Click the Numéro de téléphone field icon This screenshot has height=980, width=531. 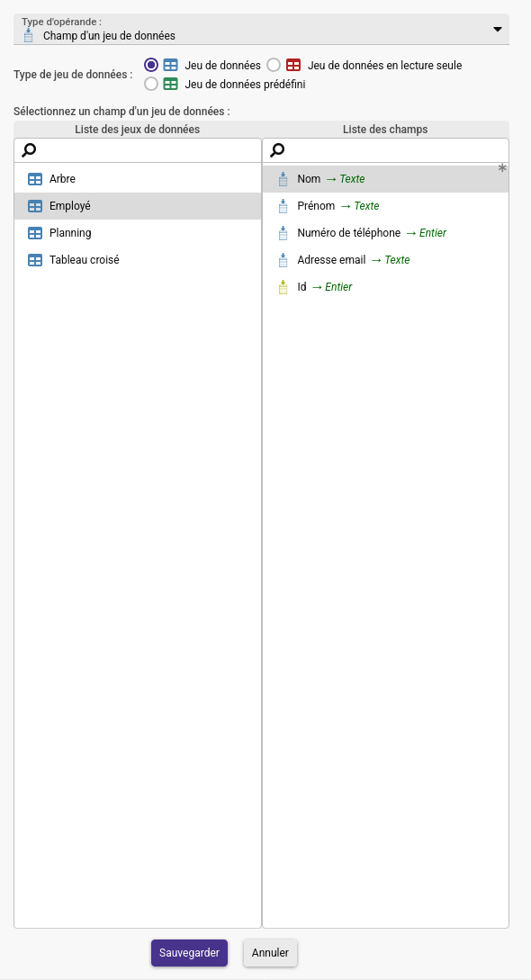pos(283,232)
